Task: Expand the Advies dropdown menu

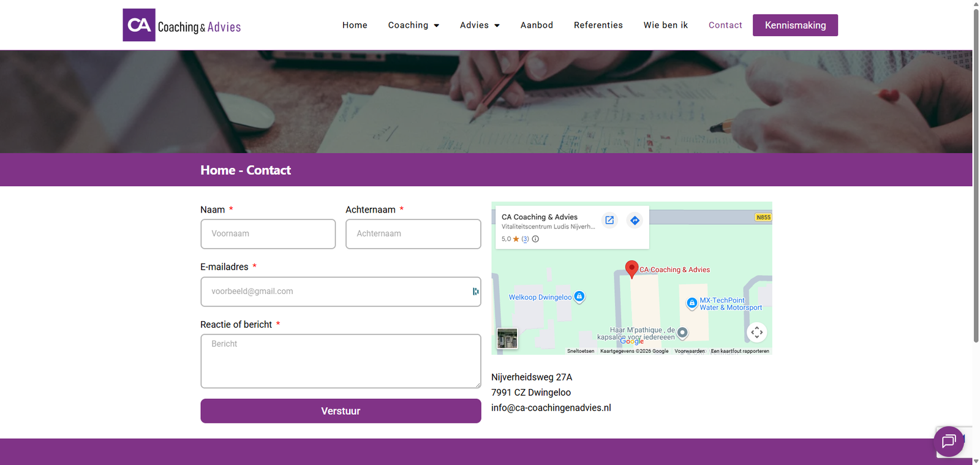Action: click(x=480, y=25)
